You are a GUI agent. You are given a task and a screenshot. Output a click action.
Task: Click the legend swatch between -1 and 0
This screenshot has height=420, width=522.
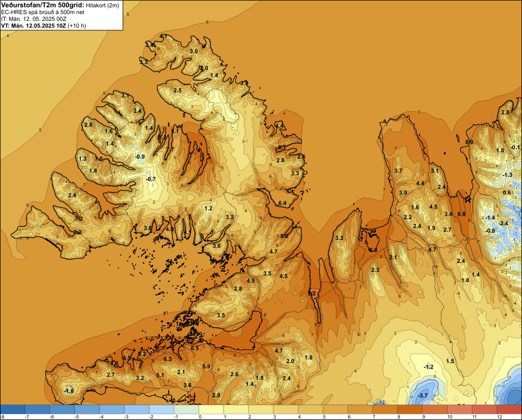point(186,409)
